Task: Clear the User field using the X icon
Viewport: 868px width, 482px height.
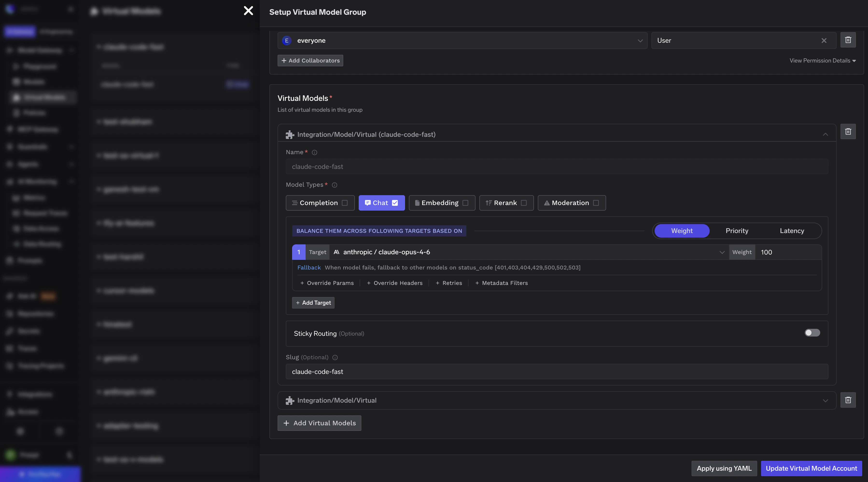Action: click(x=824, y=41)
